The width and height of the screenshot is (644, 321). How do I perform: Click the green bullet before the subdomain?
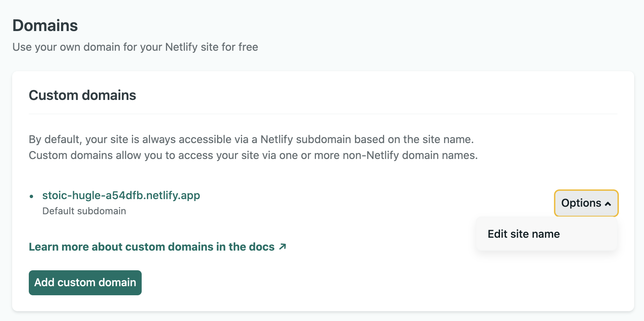point(31,196)
